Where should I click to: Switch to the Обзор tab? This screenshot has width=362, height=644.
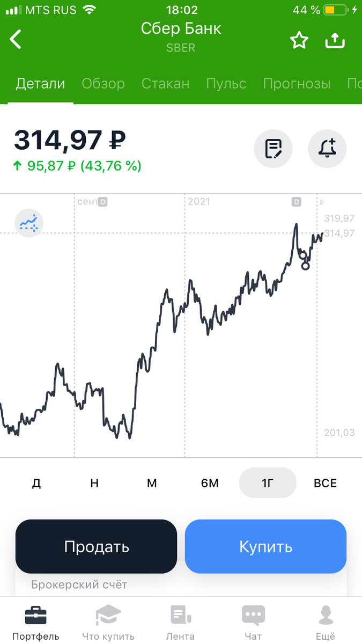103,83
